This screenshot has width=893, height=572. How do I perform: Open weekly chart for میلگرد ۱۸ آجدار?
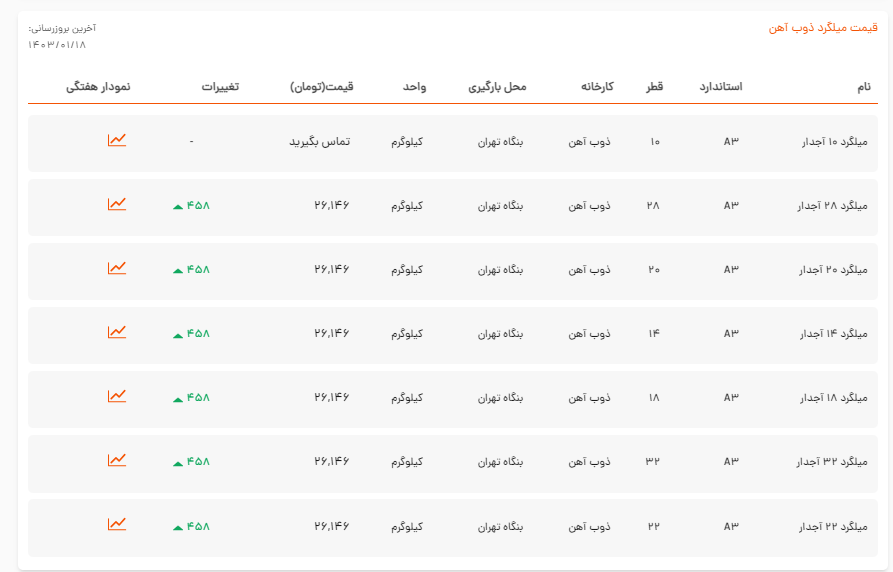click(117, 396)
